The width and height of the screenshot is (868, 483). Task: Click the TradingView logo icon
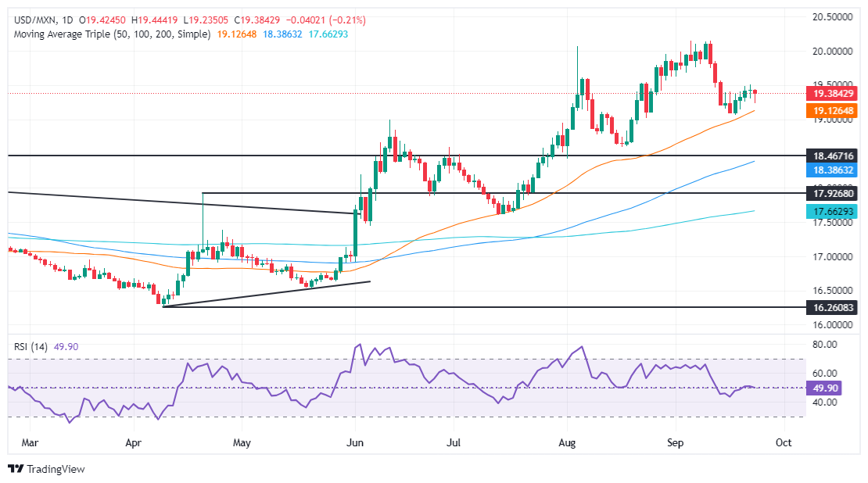pyautogui.click(x=16, y=469)
